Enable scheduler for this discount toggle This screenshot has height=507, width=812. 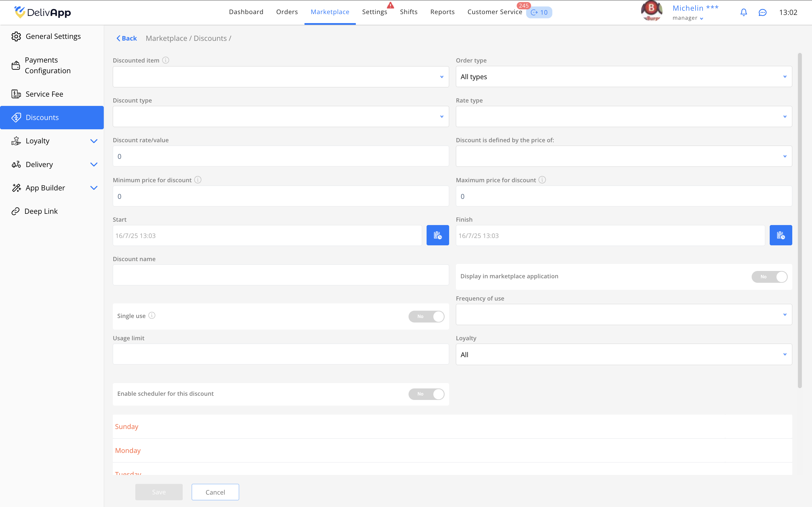coord(426,394)
